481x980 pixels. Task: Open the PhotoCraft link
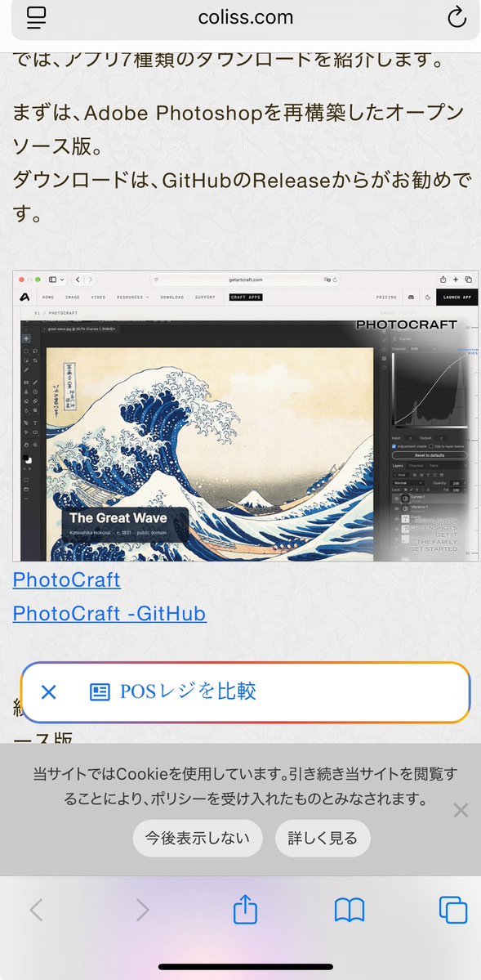66,580
